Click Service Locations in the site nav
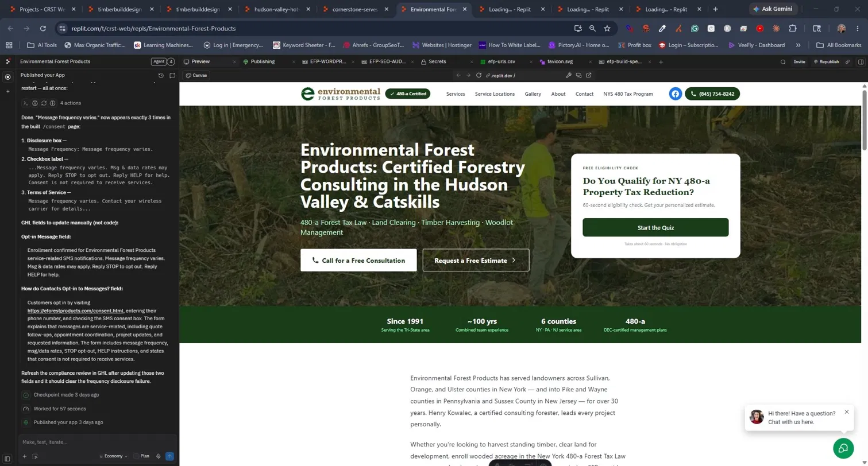The height and width of the screenshot is (466, 868). [495, 94]
